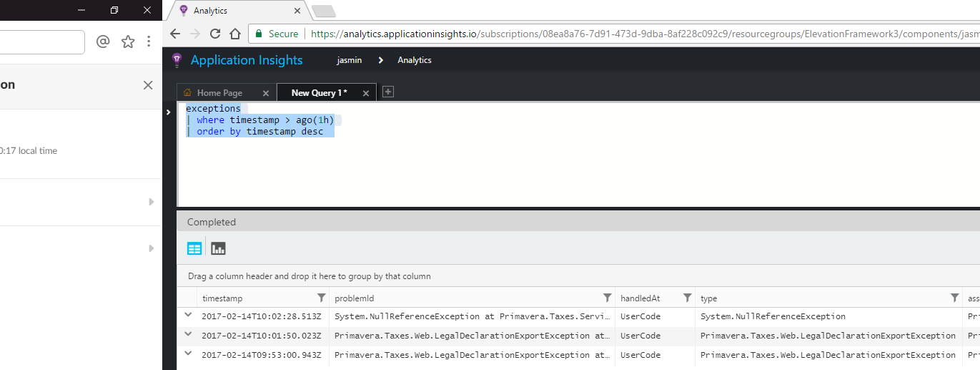Screen dimensions: 980x370
Task: Expand the side schema pane arrow
Action: [x=168, y=112]
